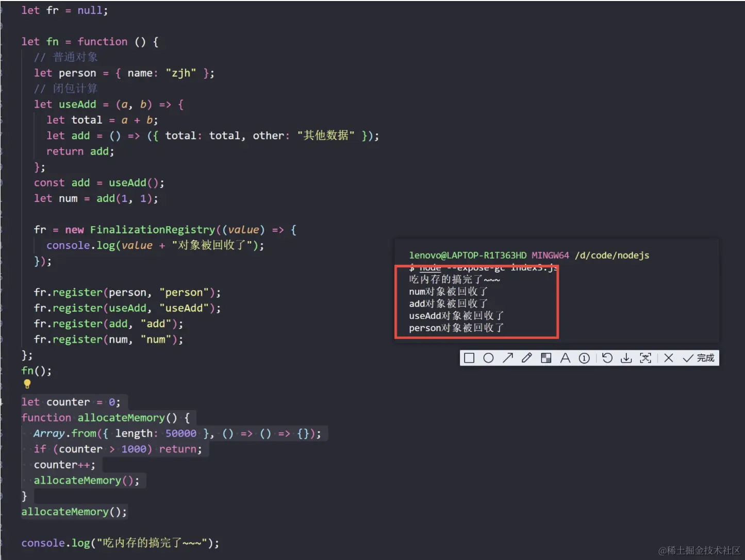Image resolution: width=745 pixels, height=560 pixels.
Task: Click the line containing '其他数据'
Action: click(212, 135)
